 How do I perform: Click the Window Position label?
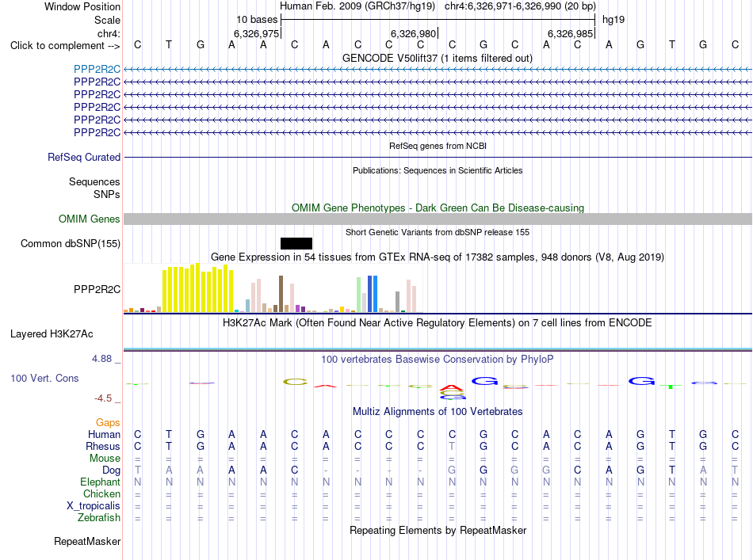tap(82, 6)
